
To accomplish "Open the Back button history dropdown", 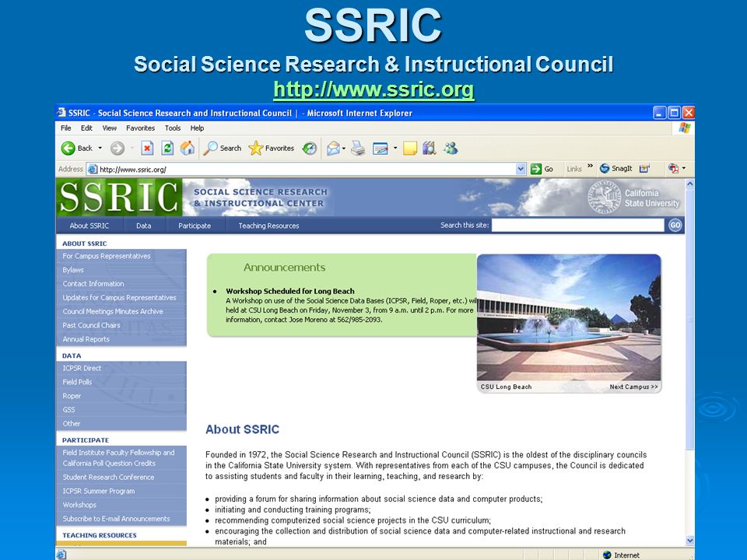I will [100, 149].
